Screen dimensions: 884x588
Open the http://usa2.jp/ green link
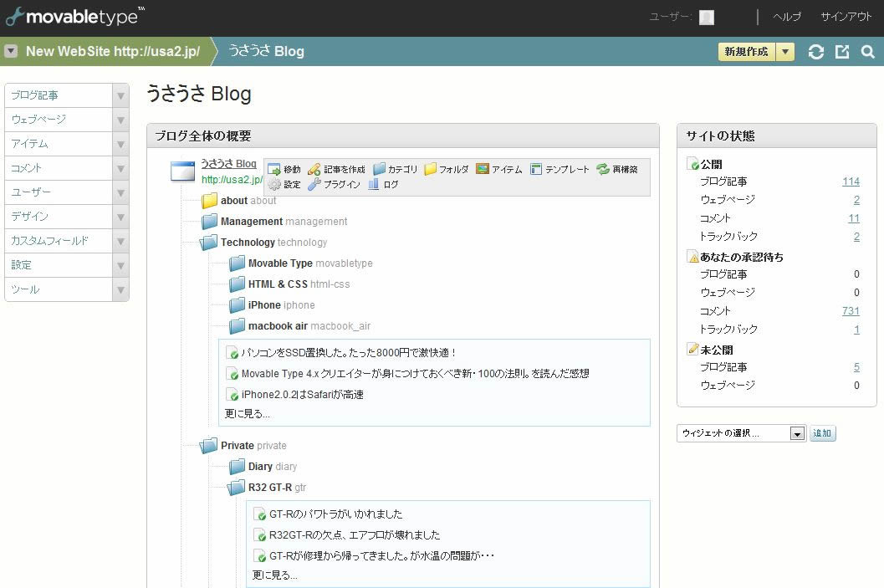point(232,179)
